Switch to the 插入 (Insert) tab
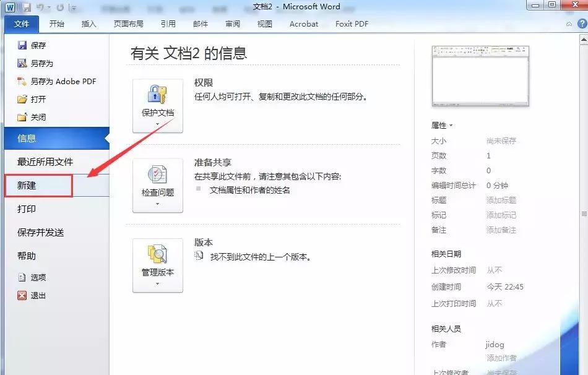This screenshot has height=375, width=588. [87, 24]
